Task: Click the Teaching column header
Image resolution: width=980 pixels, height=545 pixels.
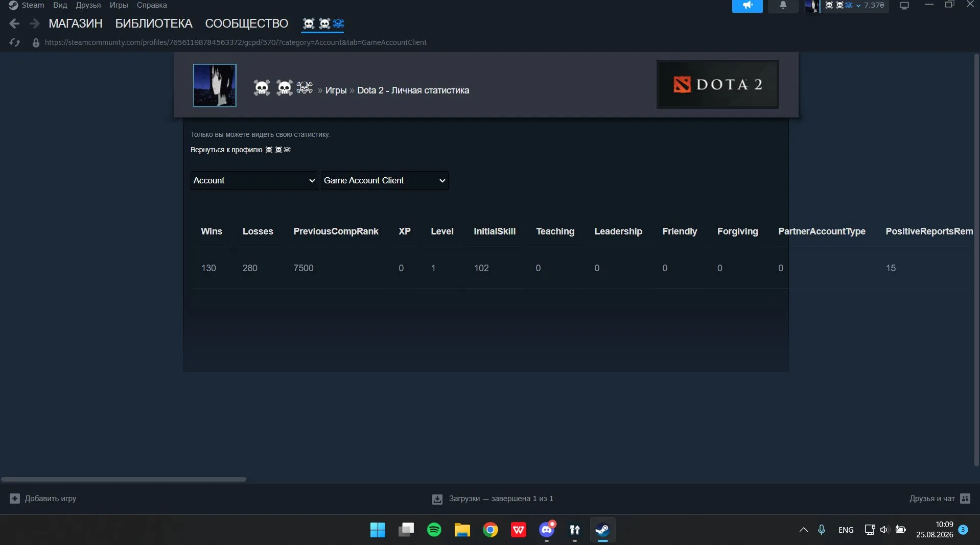Action: (555, 231)
